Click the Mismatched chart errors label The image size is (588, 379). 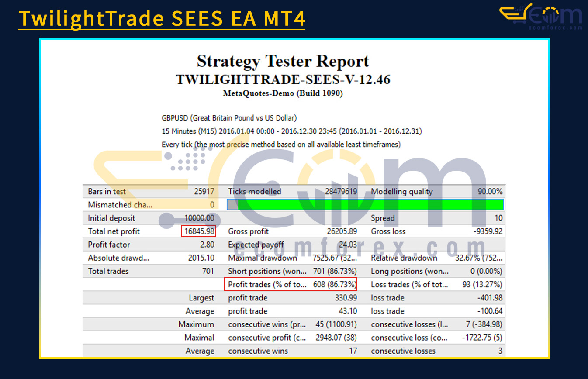[x=120, y=205]
